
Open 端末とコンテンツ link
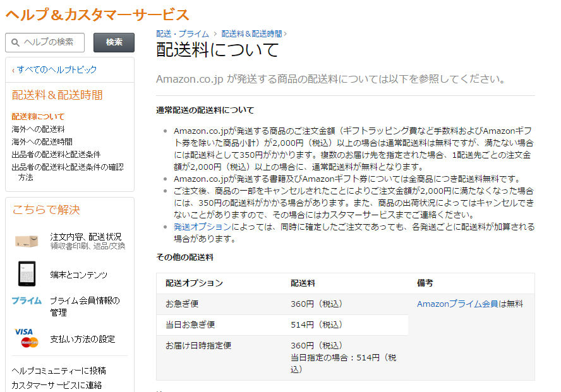79,275
